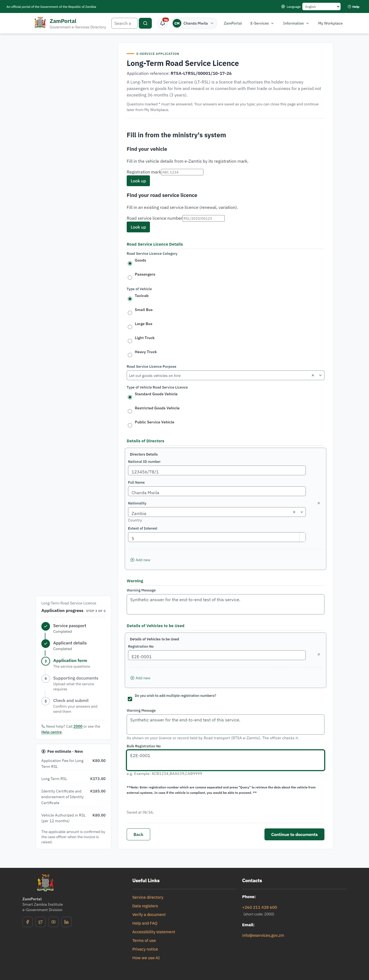Viewport: 369px width, 980px height.
Task: Click the phone icon beside Need help
Action: tap(43, 726)
